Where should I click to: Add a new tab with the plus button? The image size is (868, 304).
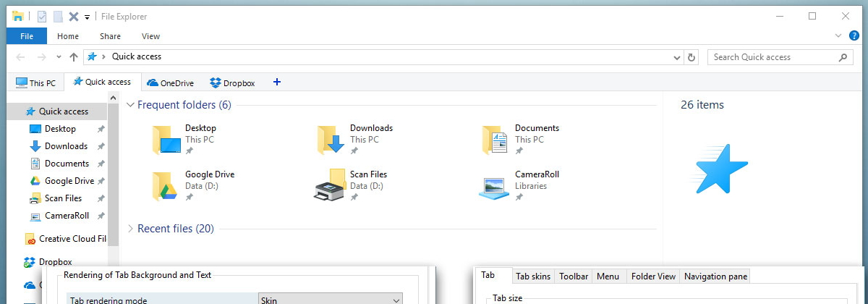pyautogui.click(x=276, y=83)
